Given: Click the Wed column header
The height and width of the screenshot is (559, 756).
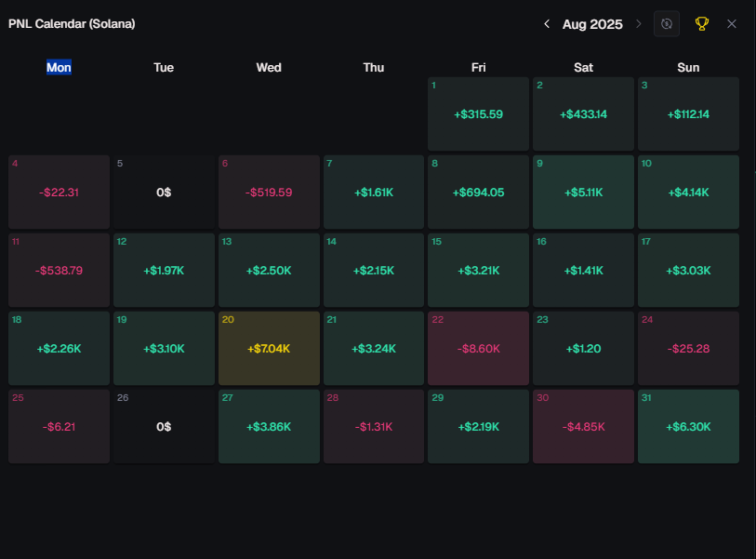Looking at the screenshot, I should coord(269,67).
